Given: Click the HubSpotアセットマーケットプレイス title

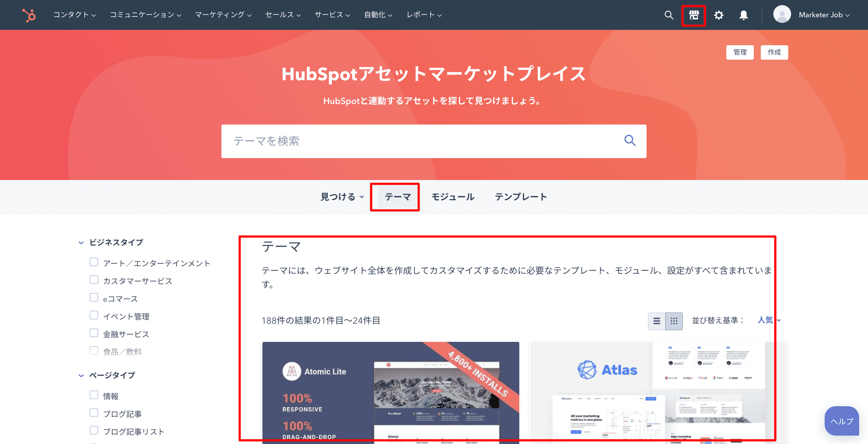Looking at the screenshot, I should 434,74.
